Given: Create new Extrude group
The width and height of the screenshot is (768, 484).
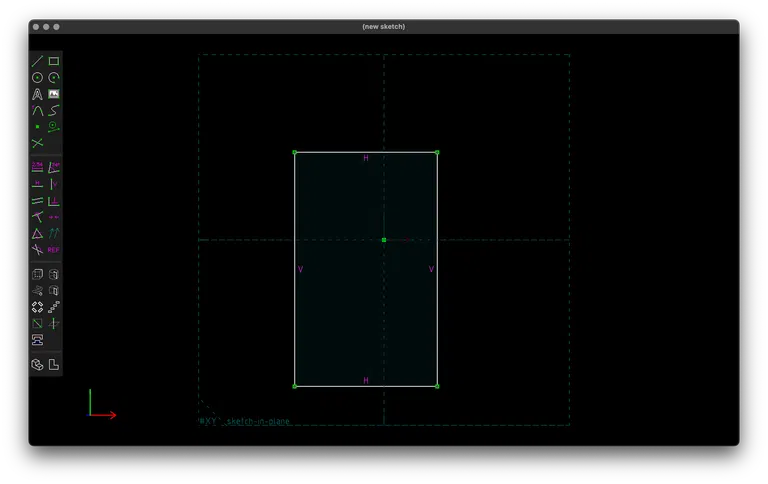Looking at the screenshot, I should tap(37, 274).
